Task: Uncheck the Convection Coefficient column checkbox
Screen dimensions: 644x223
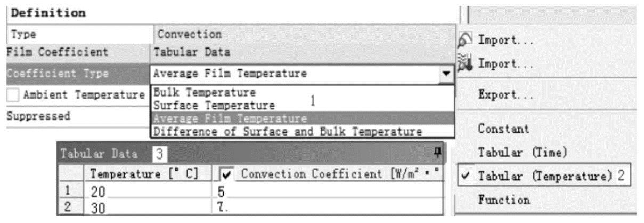Action: [227, 174]
